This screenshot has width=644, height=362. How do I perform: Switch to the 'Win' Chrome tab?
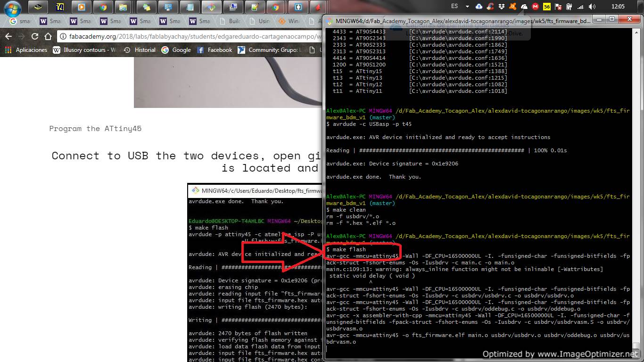coord(289,21)
